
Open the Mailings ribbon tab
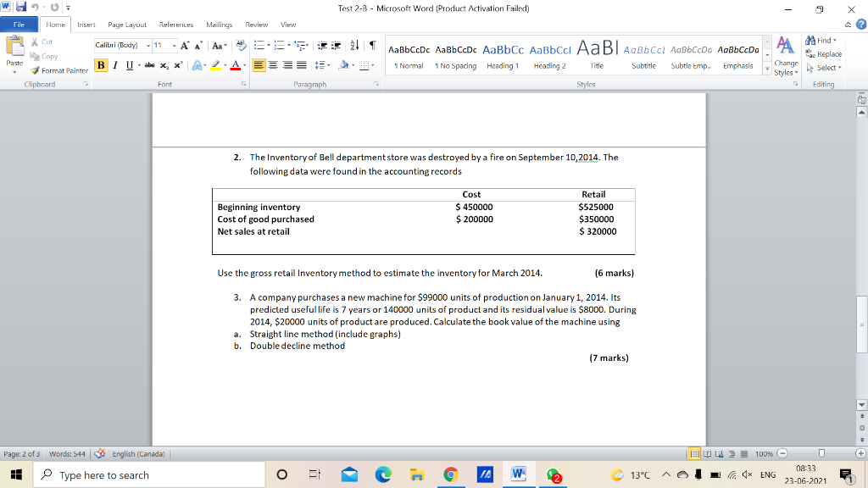click(x=219, y=25)
